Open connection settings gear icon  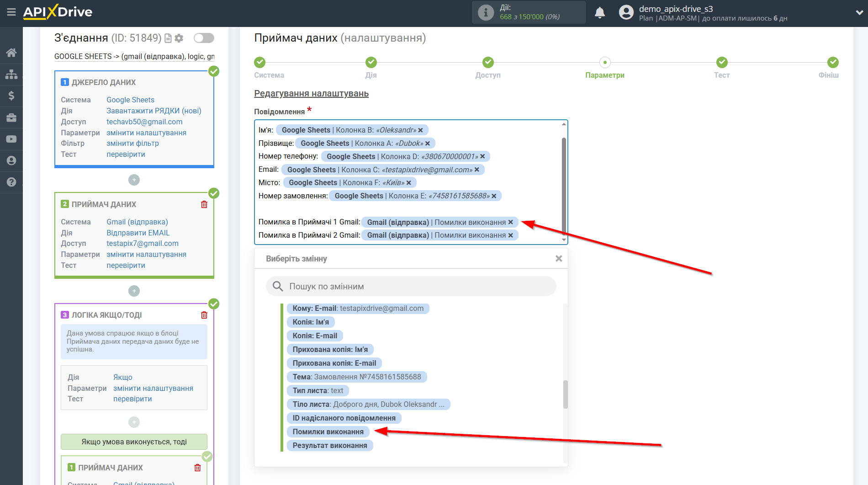tap(179, 38)
